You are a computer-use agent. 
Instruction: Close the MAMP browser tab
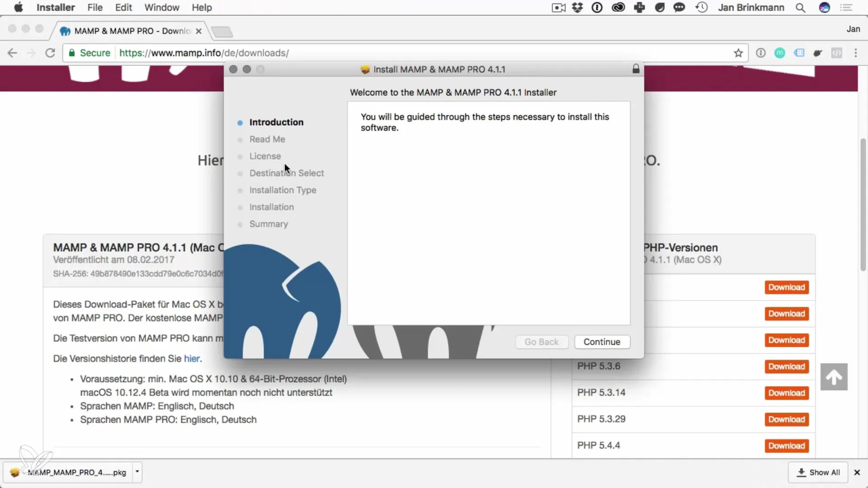(198, 31)
